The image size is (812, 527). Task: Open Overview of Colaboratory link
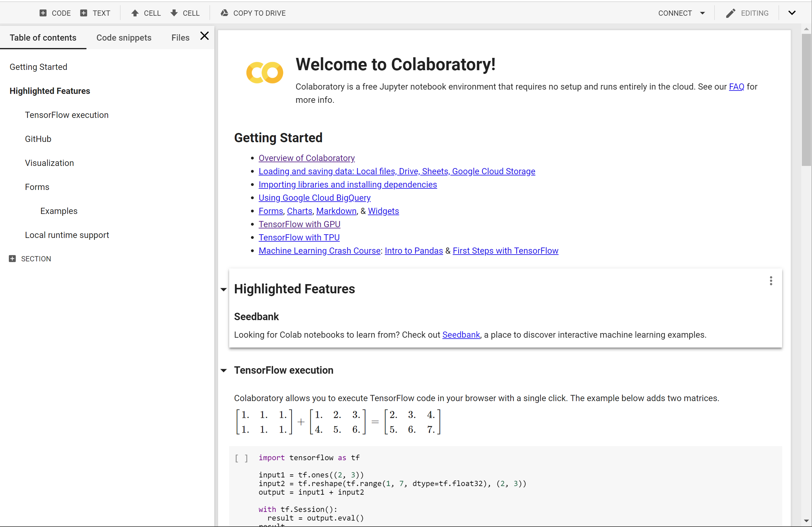click(306, 158)
